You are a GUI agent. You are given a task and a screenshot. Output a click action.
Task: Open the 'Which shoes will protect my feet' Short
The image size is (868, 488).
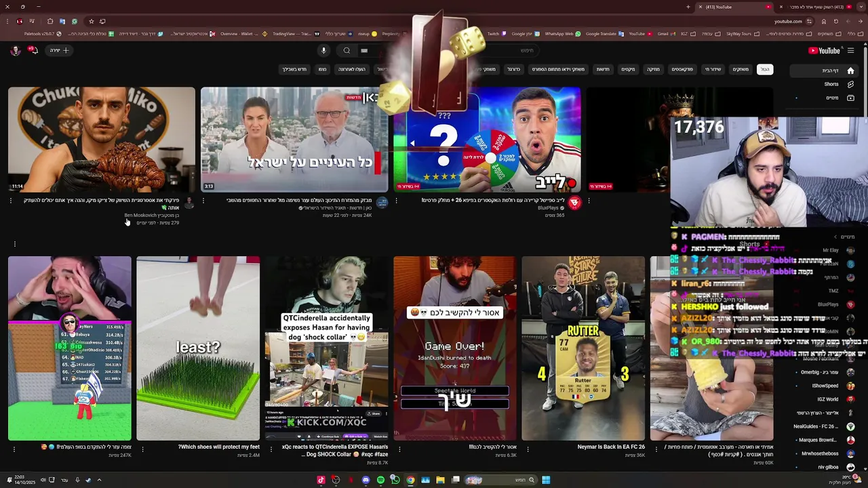tap(198, 348)
